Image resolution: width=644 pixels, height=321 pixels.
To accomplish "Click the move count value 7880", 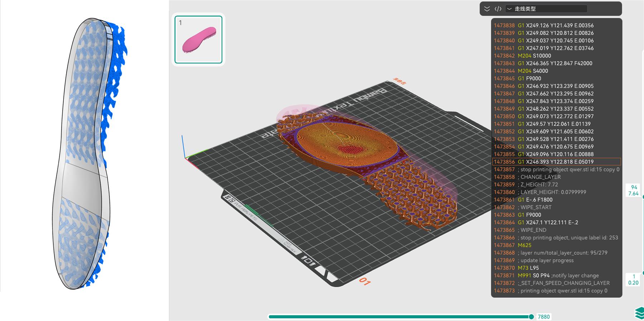I will pos(544,317).
